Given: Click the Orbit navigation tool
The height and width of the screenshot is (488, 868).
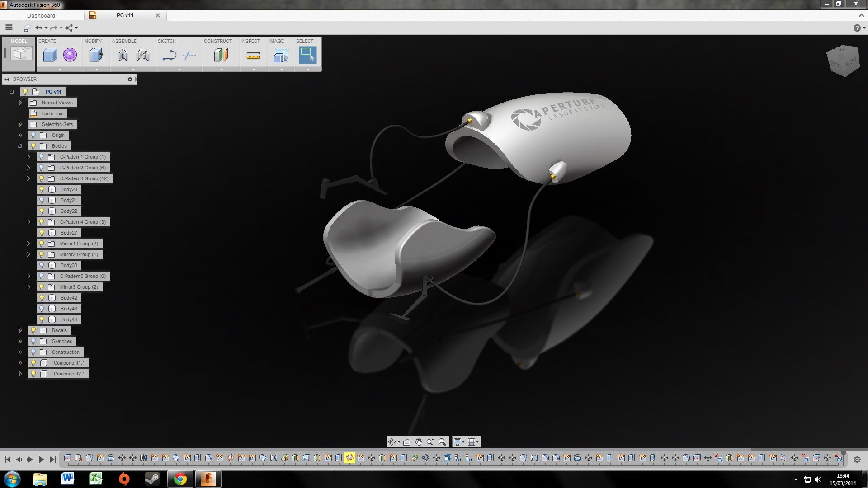Looking at the screenshot, I should click(392, 442).
